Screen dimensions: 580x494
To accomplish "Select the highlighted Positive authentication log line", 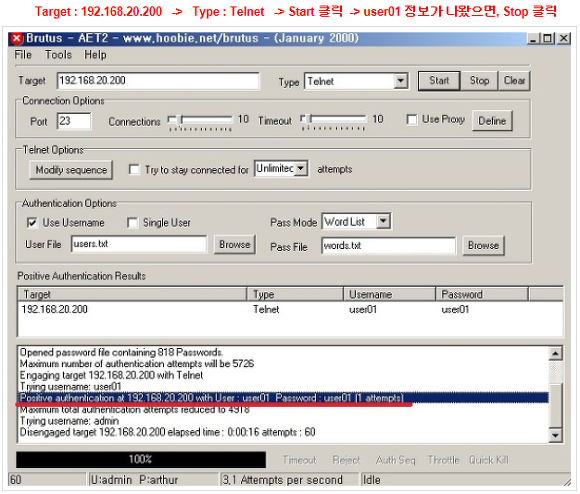I will [283, 398].
